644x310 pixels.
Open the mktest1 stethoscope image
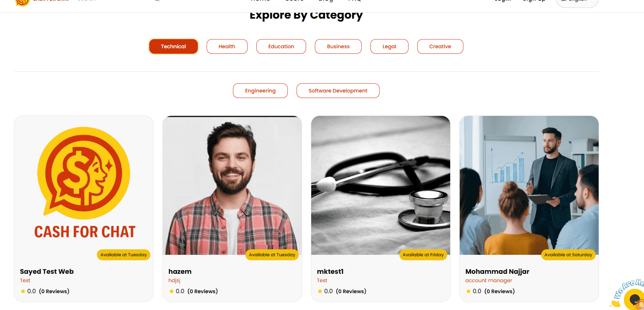pos(381,185)
